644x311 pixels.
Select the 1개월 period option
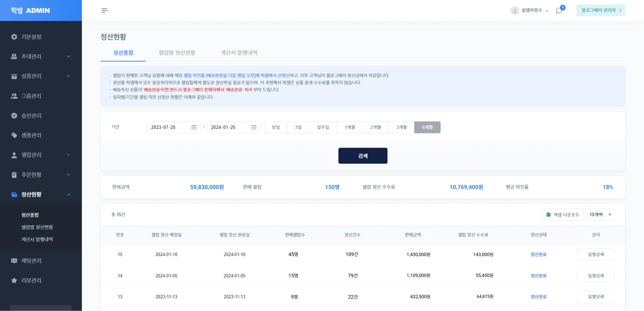point(350,127)
